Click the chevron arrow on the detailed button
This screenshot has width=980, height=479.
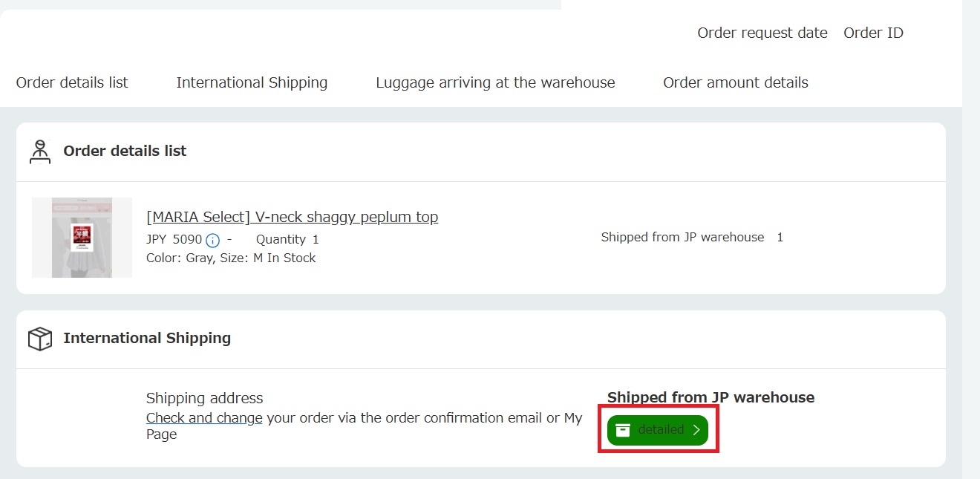click(x=696, y=430)
